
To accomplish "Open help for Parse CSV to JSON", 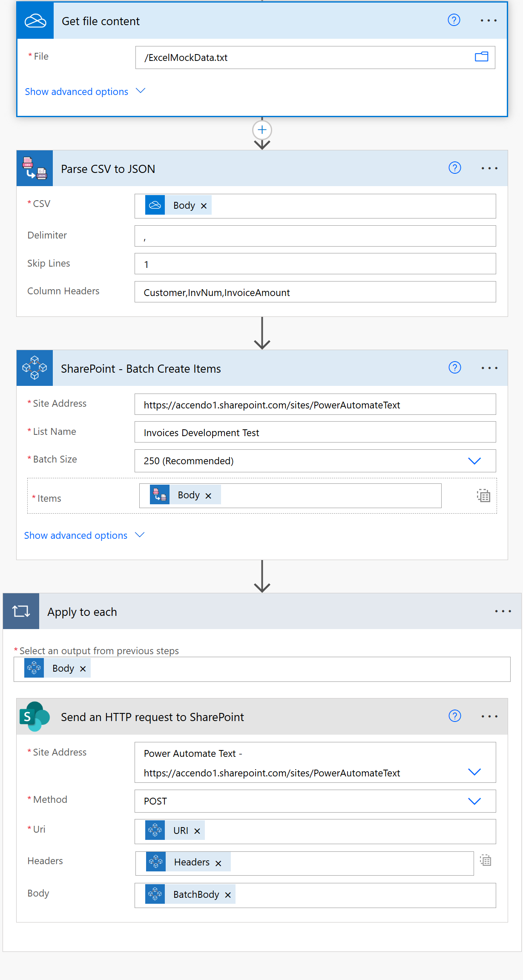I will tap(455, 168).
